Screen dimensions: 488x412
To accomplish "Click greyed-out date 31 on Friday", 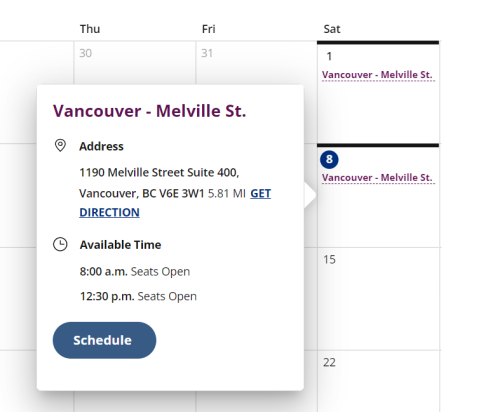I will point(207,53).
